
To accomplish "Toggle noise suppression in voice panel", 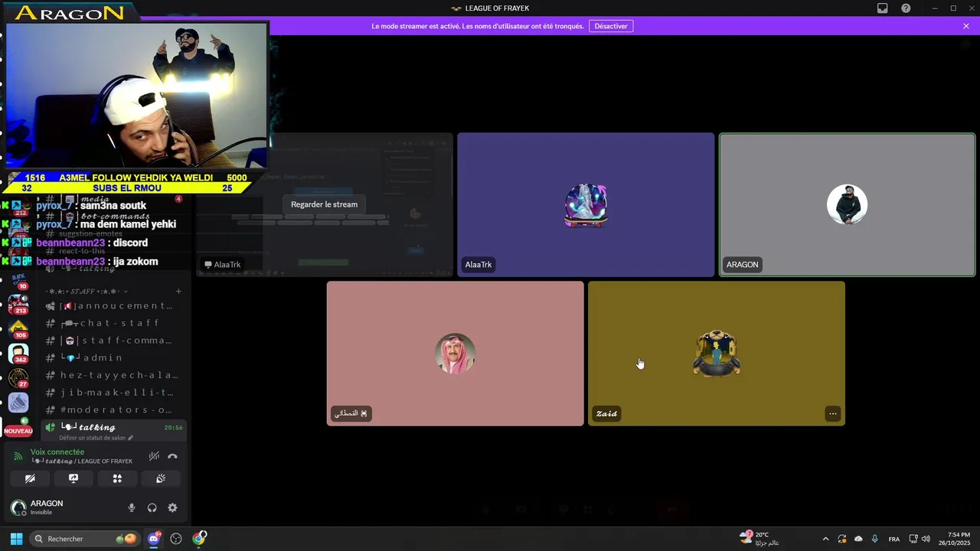I will pyautogui.click(x=154, y=456).
